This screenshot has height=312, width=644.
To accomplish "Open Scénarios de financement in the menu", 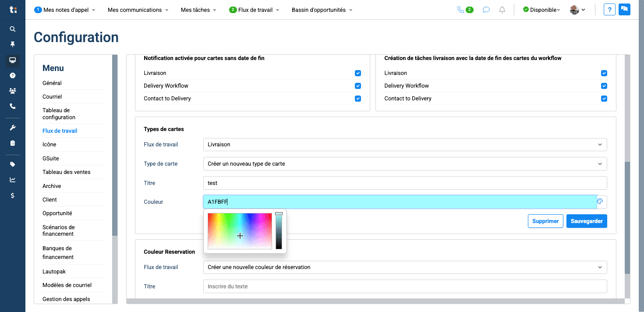I will point(59,230).
